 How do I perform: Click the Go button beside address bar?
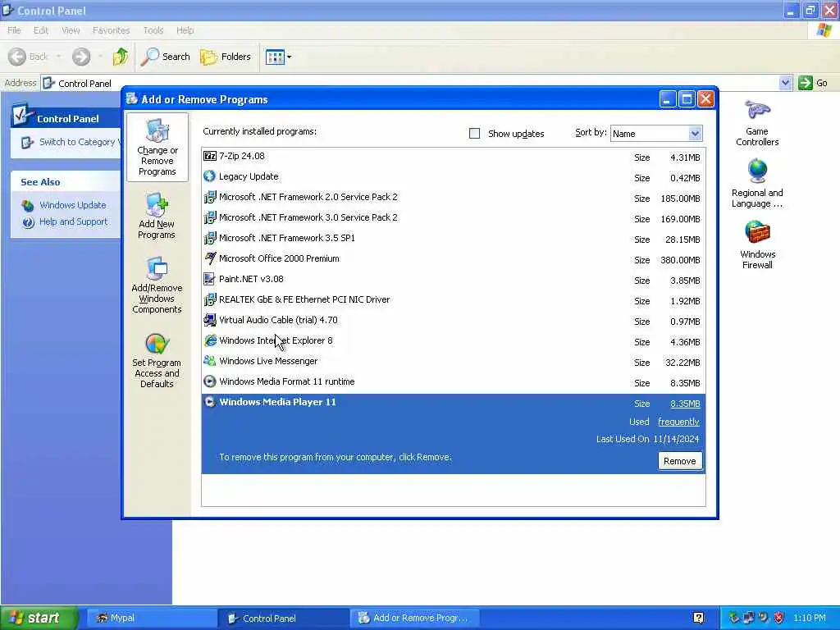(x=813, y=83)
